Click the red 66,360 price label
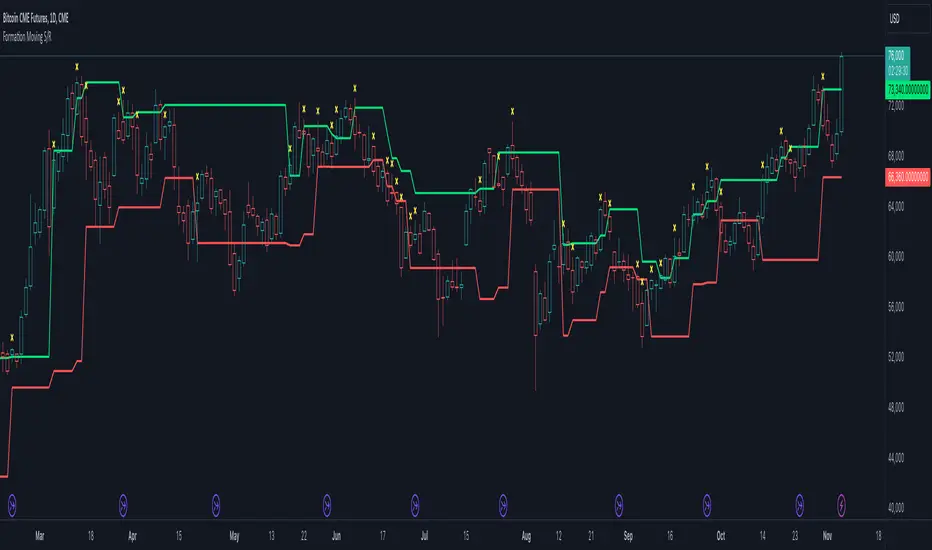932x550 pixels. pos(908,177)
